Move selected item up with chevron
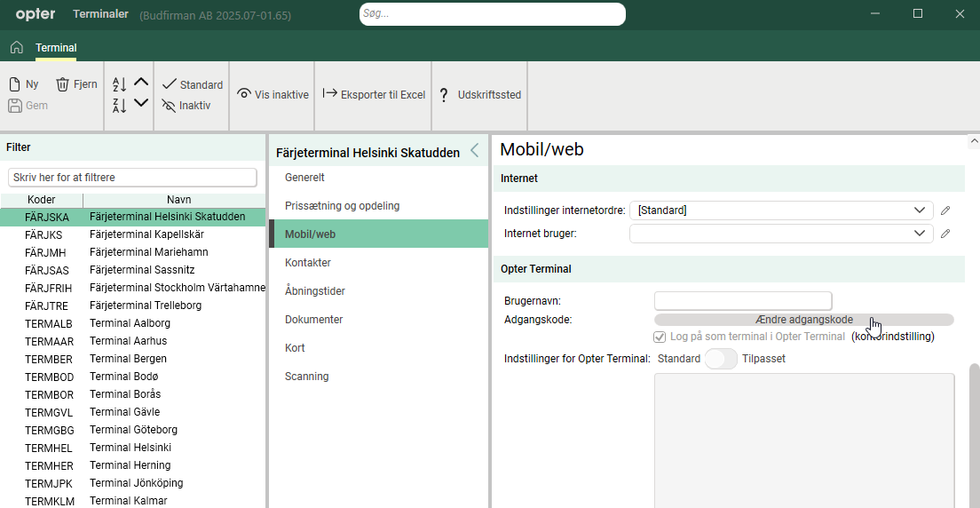980x508 pixels. click(x=141, y=83)
